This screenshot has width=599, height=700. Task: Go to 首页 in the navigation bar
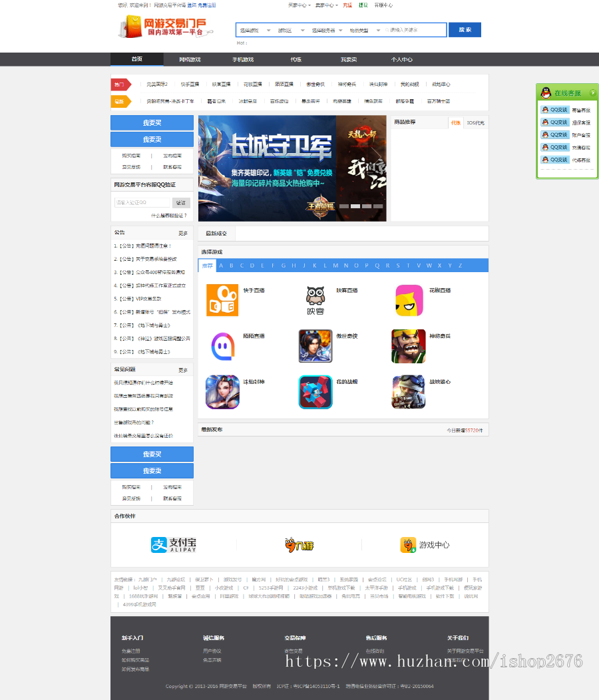point(136,59)
